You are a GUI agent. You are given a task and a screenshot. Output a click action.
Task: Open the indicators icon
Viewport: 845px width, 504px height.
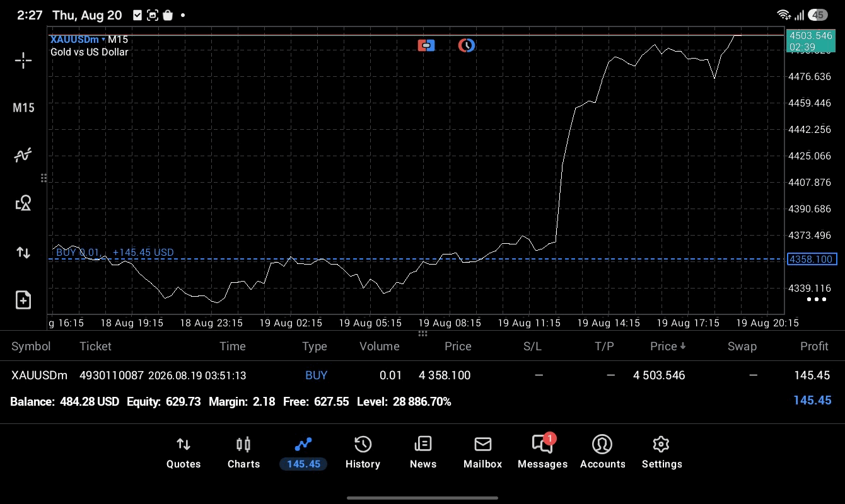click(x=23, y=155)
